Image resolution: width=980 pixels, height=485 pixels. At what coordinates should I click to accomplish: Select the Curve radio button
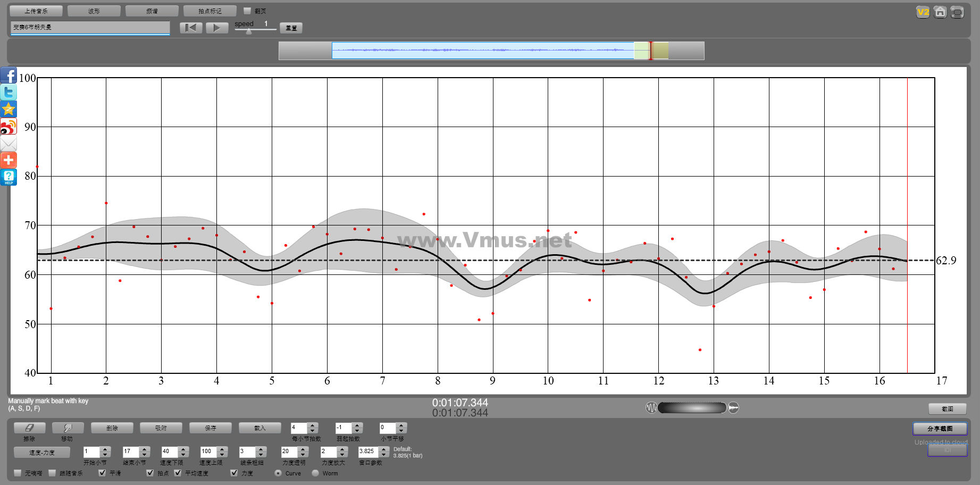(x=278, y=473)
